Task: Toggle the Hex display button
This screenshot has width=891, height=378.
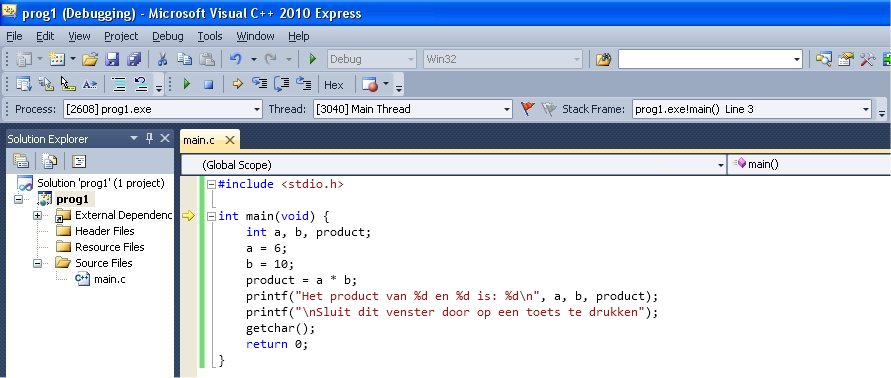Action: tap(334, 85)
